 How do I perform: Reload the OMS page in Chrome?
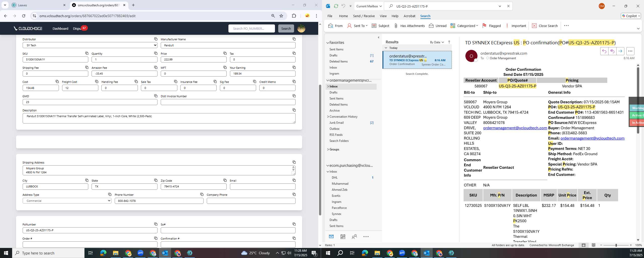click(24, 16)
